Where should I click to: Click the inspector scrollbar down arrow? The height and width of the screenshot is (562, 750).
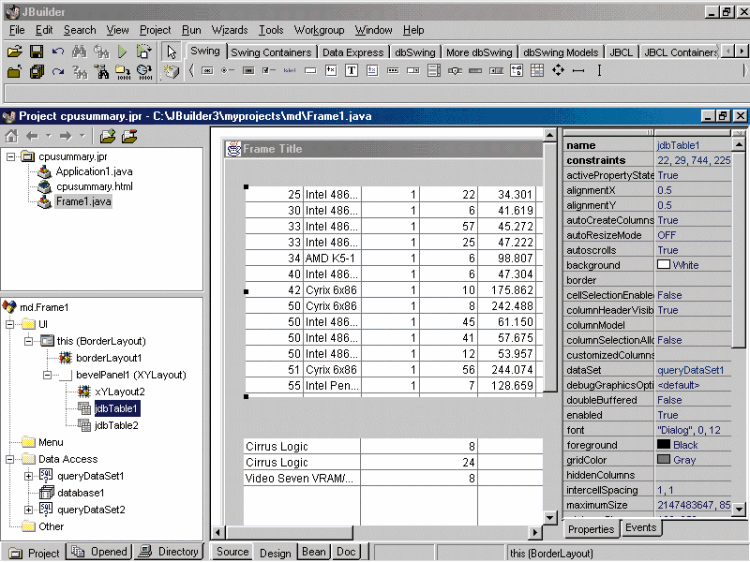click(x=739, y=509)
